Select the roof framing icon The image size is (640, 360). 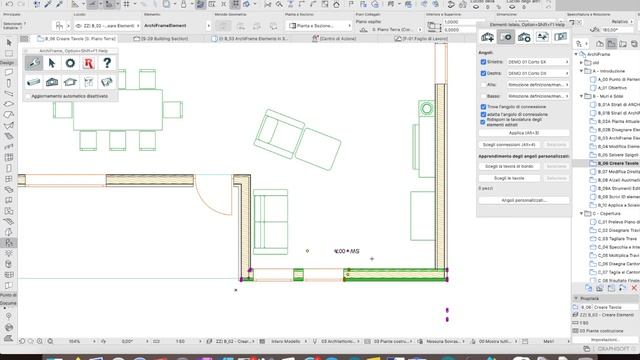70,82
